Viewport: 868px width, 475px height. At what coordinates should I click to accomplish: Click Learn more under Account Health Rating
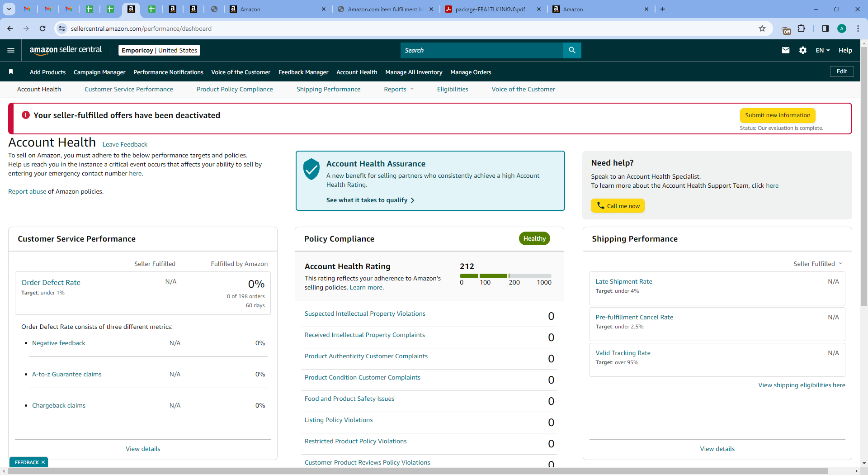pos(366,287)
